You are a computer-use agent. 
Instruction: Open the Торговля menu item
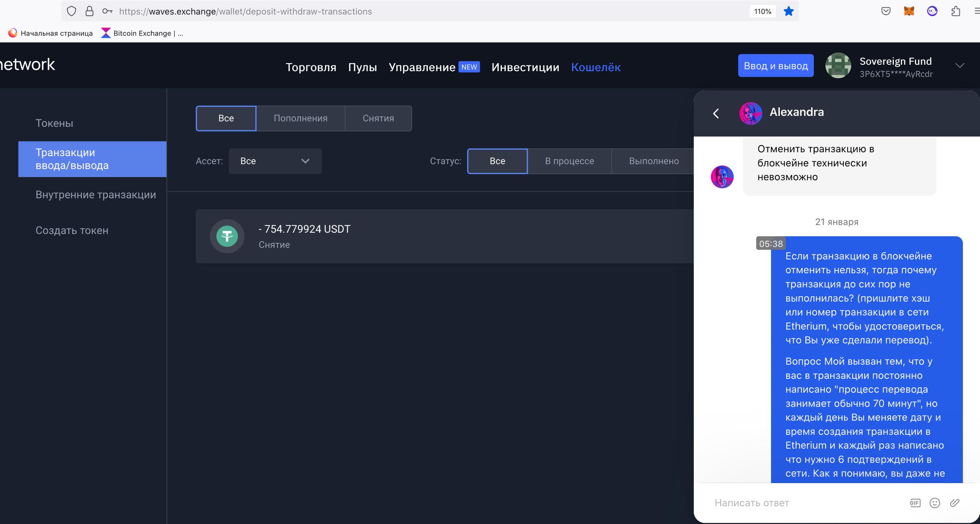[311, 67]
